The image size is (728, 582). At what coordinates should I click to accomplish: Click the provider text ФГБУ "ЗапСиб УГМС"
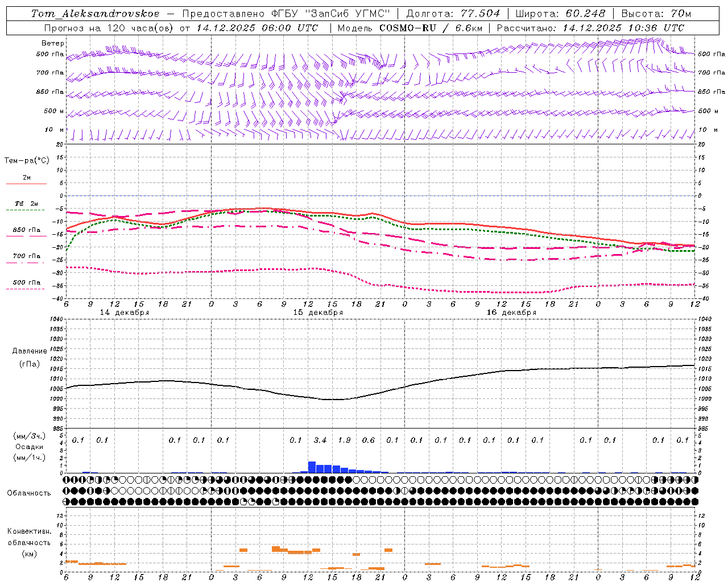(330, 14)
